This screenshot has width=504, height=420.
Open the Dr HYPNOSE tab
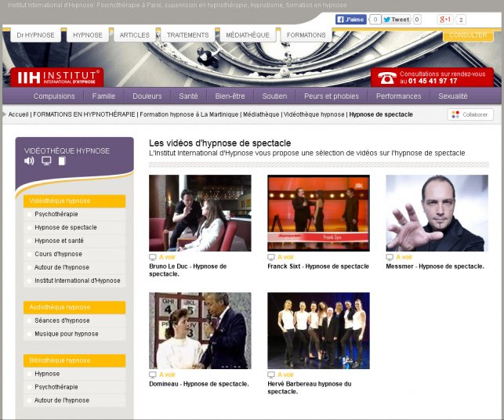(36, 35)
